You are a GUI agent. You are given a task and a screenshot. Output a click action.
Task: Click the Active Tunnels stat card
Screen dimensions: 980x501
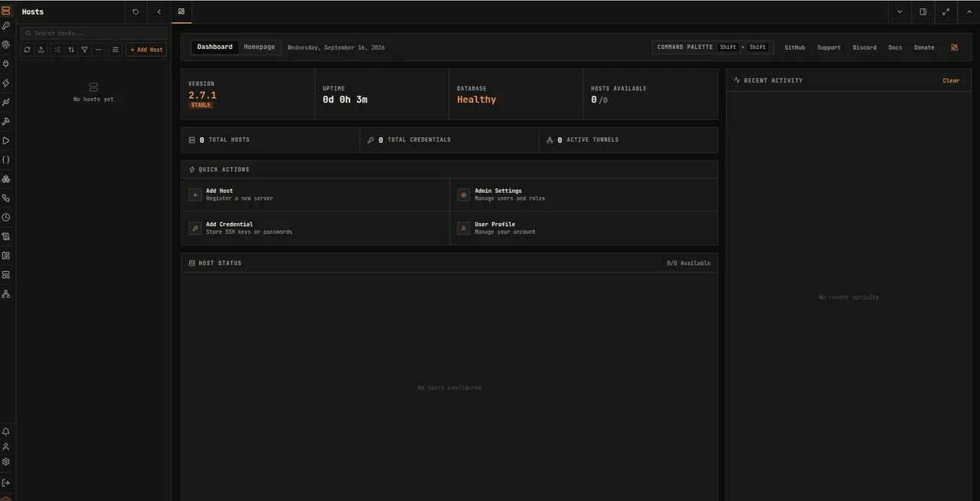(x=629, y=140)
